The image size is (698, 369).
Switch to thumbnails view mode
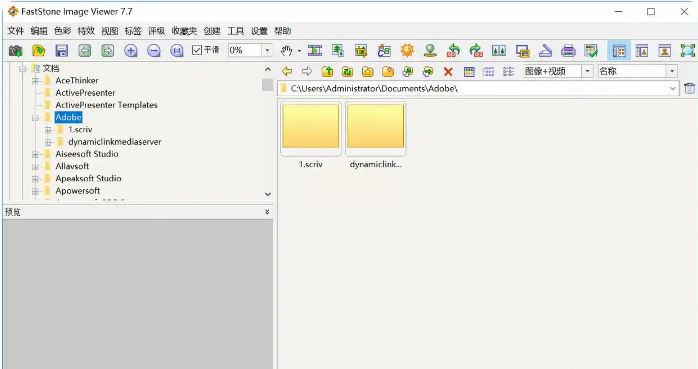469,72
